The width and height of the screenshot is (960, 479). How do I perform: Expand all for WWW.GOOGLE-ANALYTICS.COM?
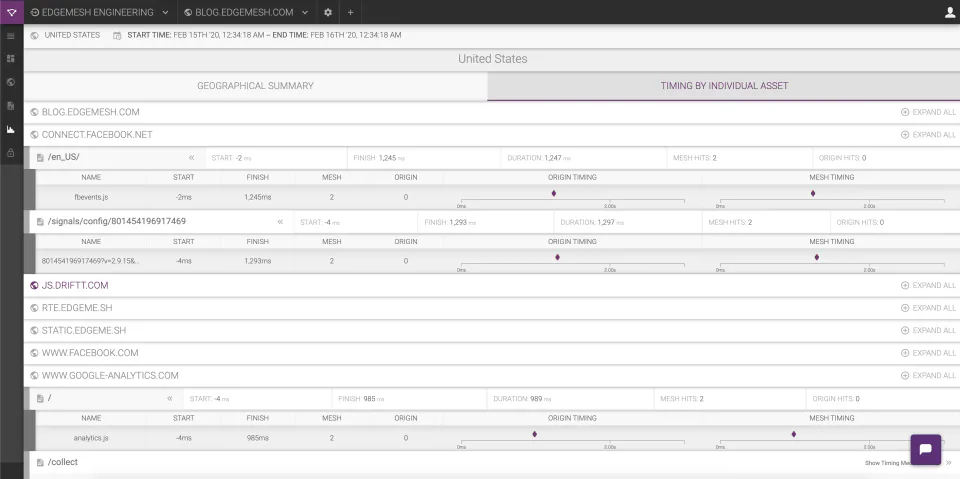(x=928, y=375)
